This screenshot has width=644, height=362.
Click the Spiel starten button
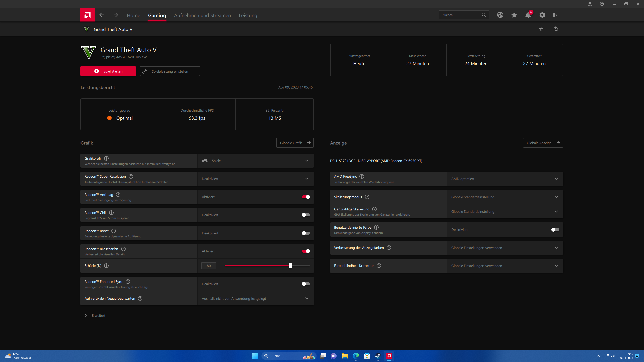pyautogui.click(x=108, y=71)
